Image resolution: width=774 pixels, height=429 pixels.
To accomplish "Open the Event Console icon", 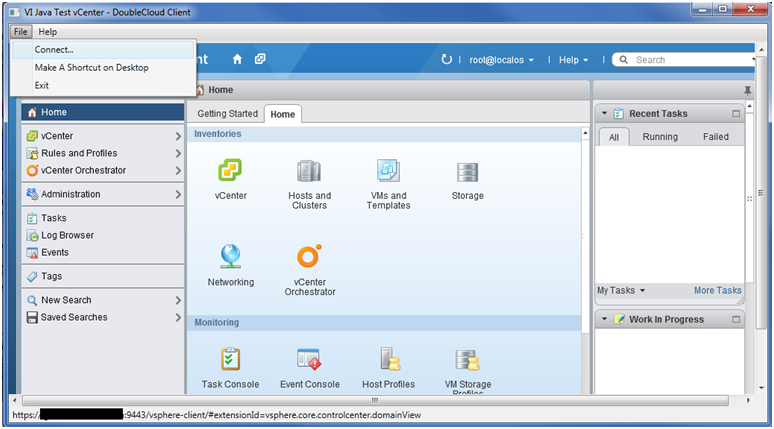I will coord(309,359).
